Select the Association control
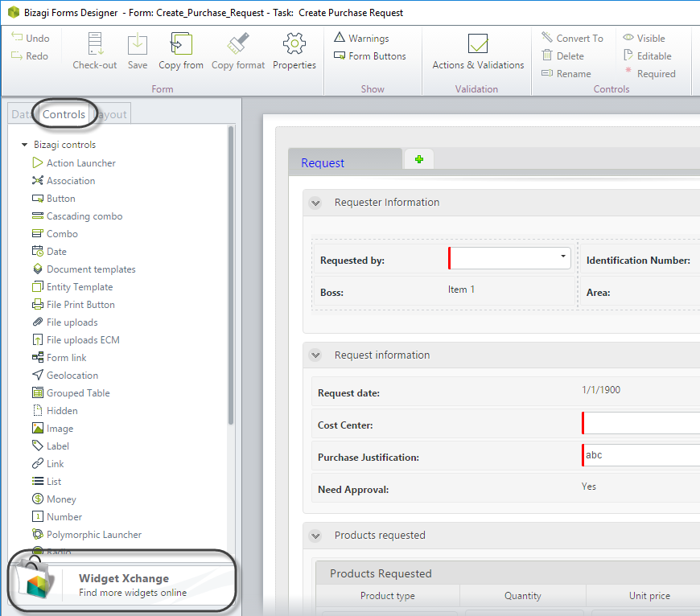 click(x=64, y=181)
